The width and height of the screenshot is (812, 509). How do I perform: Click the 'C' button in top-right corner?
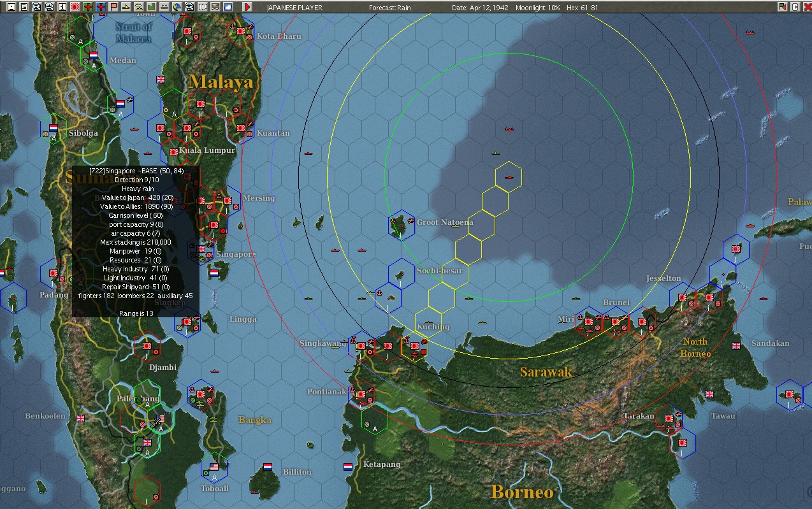click(795, 7)
